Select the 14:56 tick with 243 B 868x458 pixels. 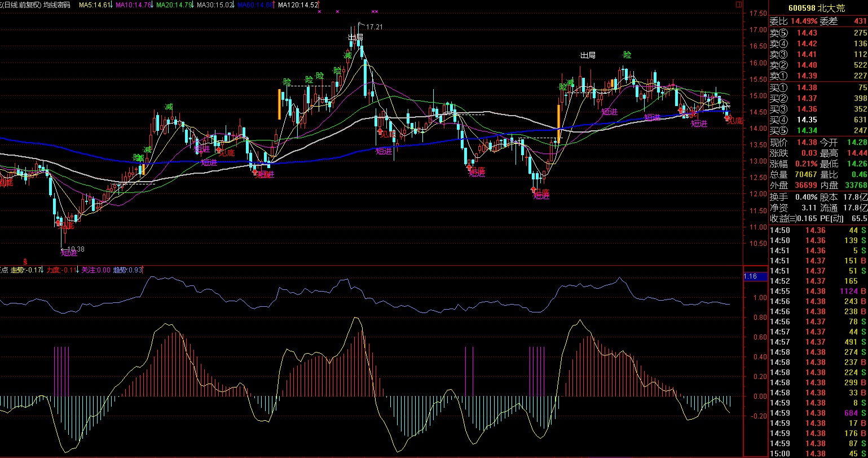click(818, 301)
